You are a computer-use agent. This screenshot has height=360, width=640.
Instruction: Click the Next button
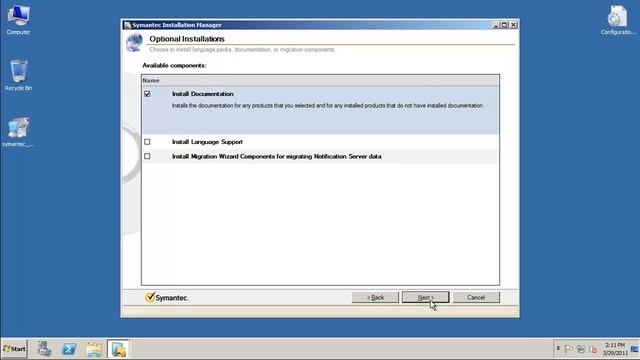[425, 297]
